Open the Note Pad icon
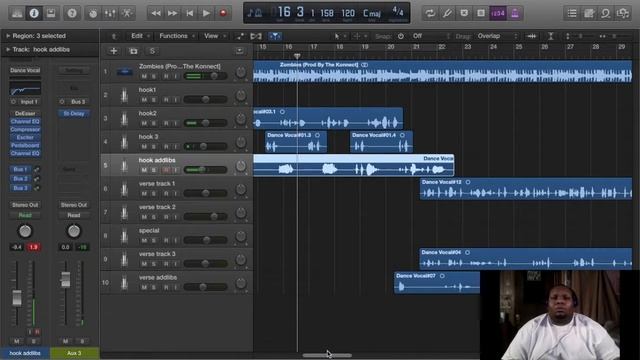 (589, 13)
